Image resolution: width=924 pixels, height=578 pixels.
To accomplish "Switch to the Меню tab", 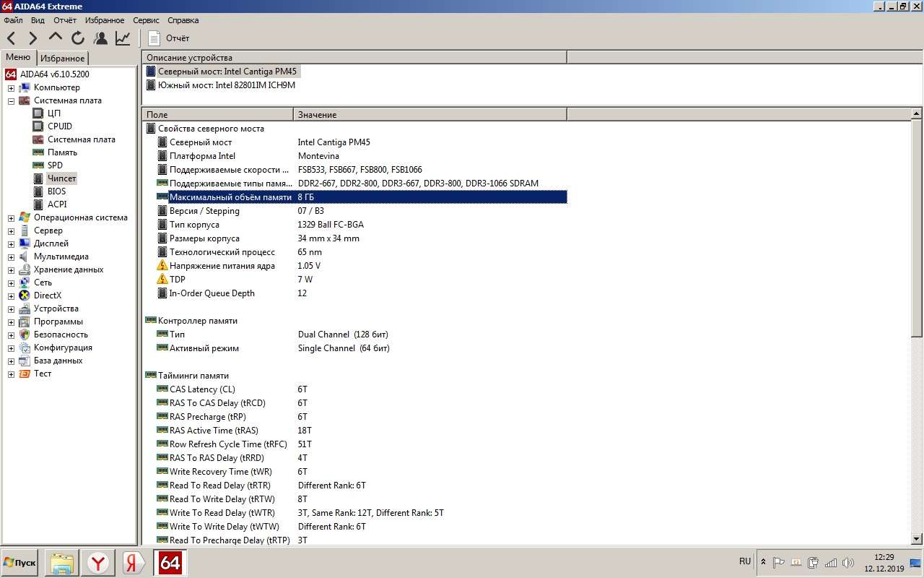I will pos(18,58).
